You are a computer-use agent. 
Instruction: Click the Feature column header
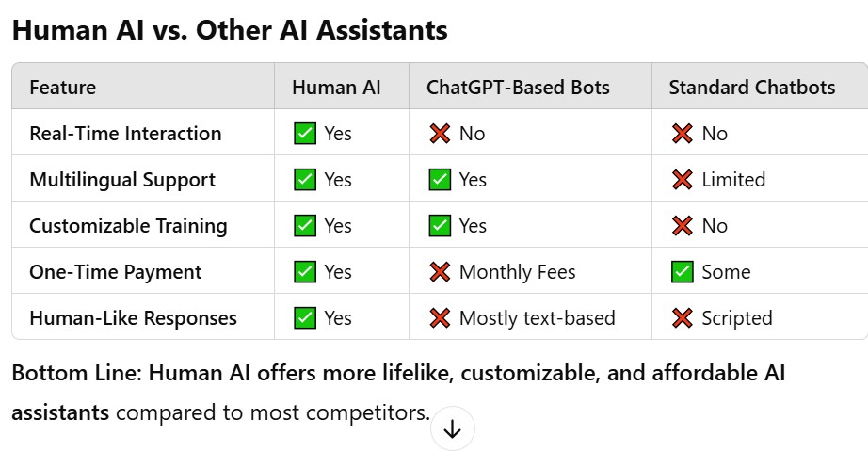[62, 87]
